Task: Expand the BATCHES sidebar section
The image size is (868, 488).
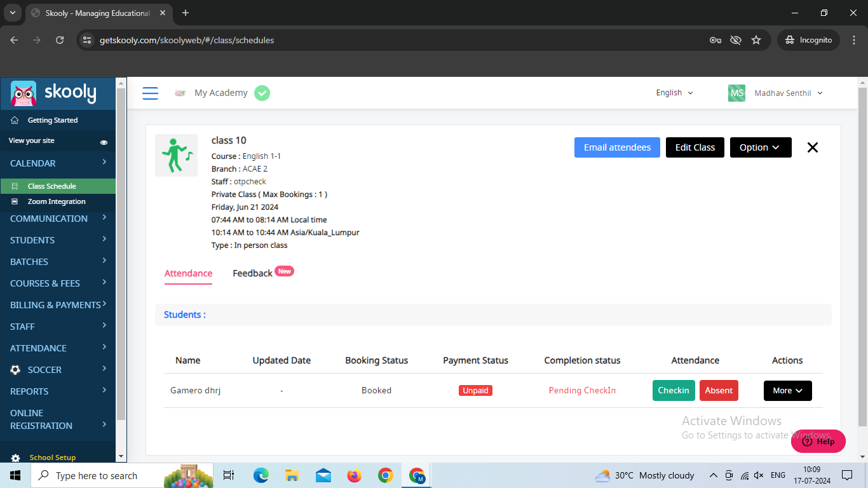Action: [58, 262]
